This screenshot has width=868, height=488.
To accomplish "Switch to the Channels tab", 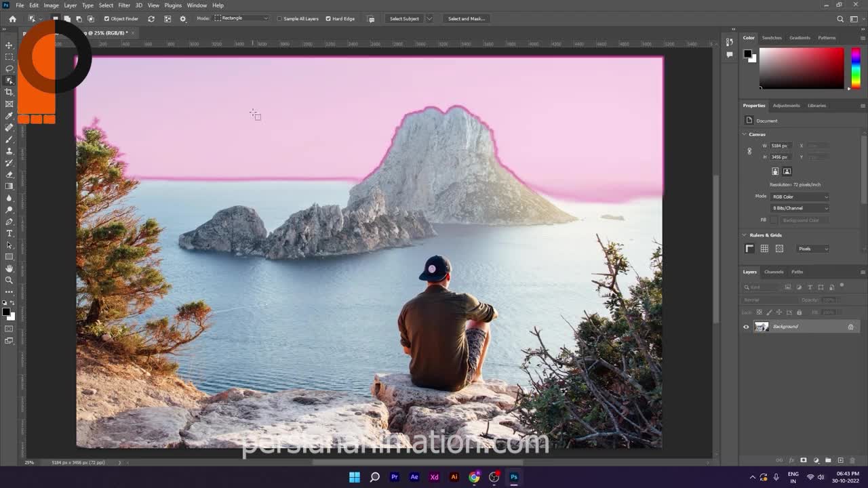I will point(774,272).
